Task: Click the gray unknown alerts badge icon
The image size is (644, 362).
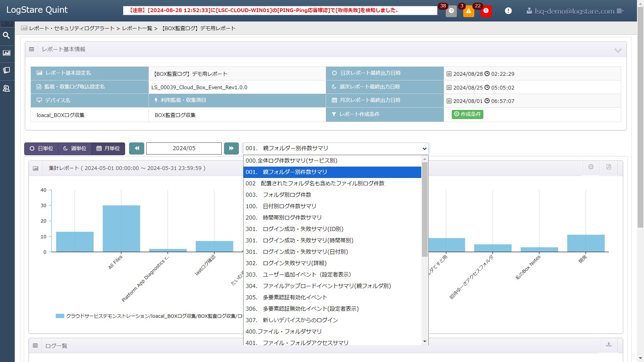Action: [x=451, y=11]
